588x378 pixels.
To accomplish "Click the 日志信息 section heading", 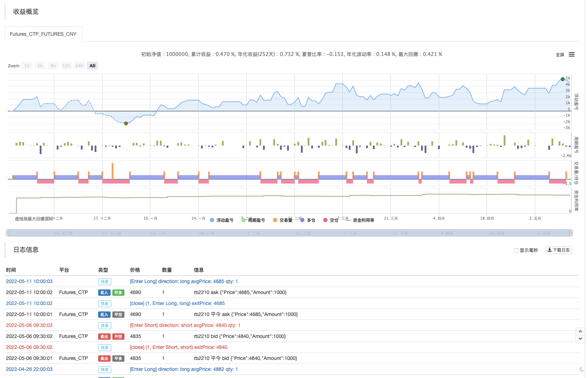I will click(x=26, y=250).
